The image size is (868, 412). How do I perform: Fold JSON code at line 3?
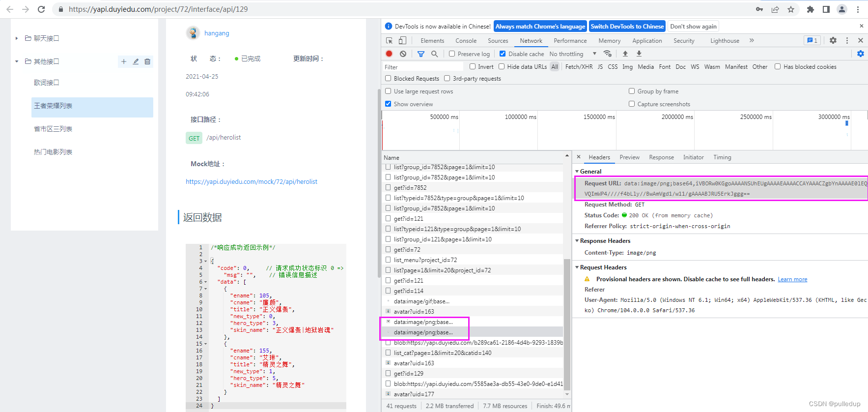pyautogui.click(x=206, y=261)
